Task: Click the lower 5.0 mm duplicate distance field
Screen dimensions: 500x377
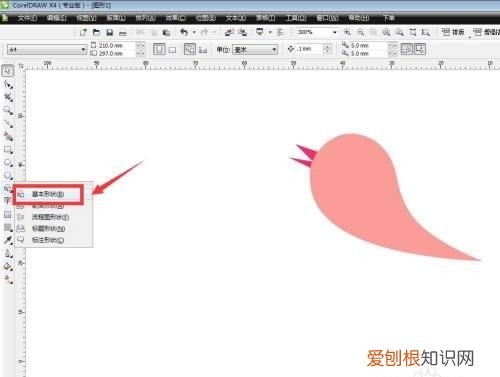Action: click(x=369, y=53)
